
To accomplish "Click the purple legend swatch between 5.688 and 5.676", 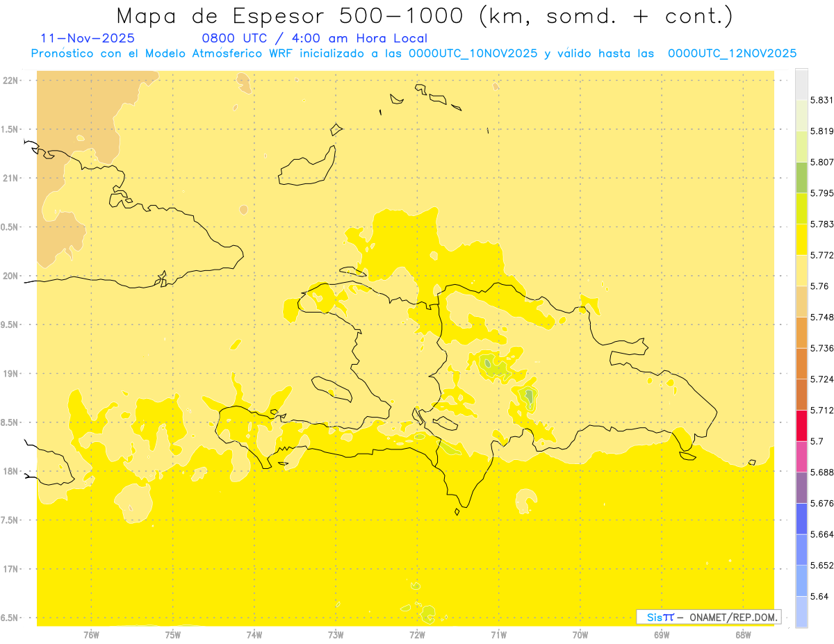I will (801, 488).
